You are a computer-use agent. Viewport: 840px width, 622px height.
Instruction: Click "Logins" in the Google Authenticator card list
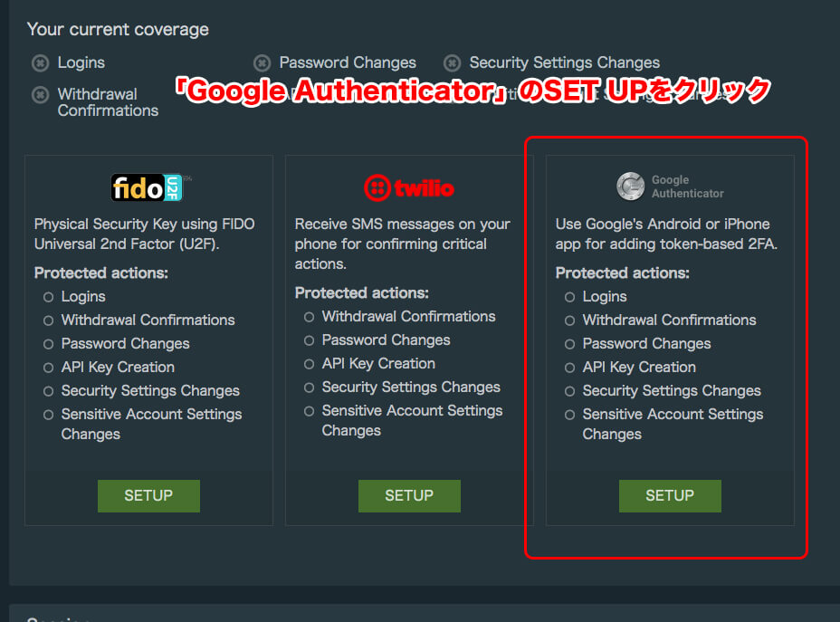(605, 297)
